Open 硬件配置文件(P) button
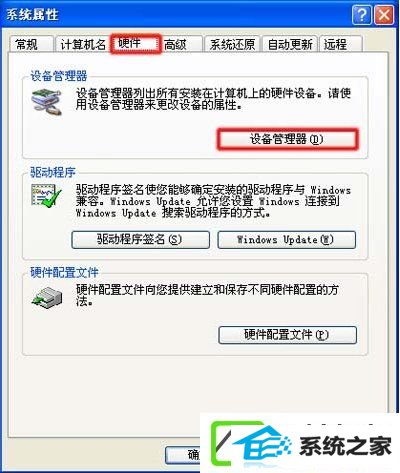 287,335
